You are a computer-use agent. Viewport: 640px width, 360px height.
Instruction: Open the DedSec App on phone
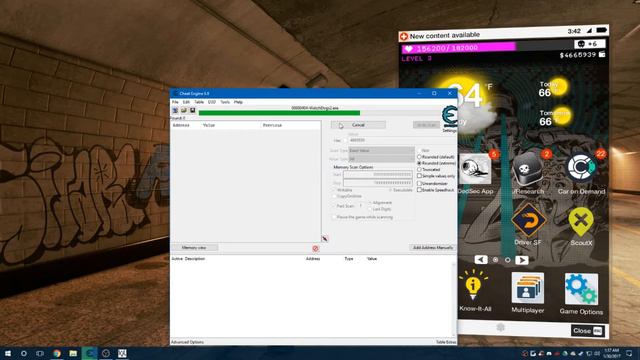point(475,169)
